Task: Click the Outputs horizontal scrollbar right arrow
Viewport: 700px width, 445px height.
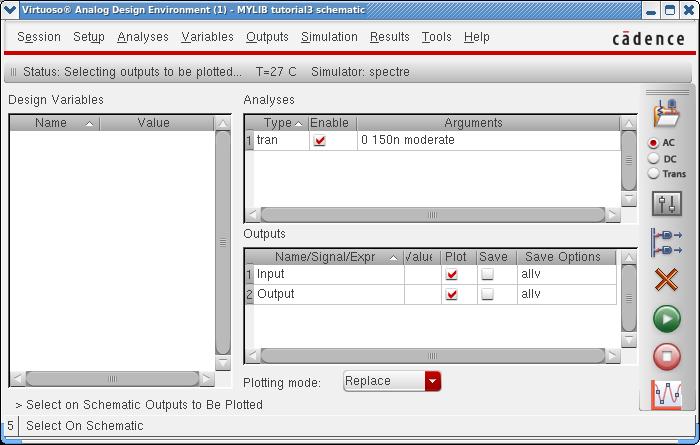Action: [612, 356]
